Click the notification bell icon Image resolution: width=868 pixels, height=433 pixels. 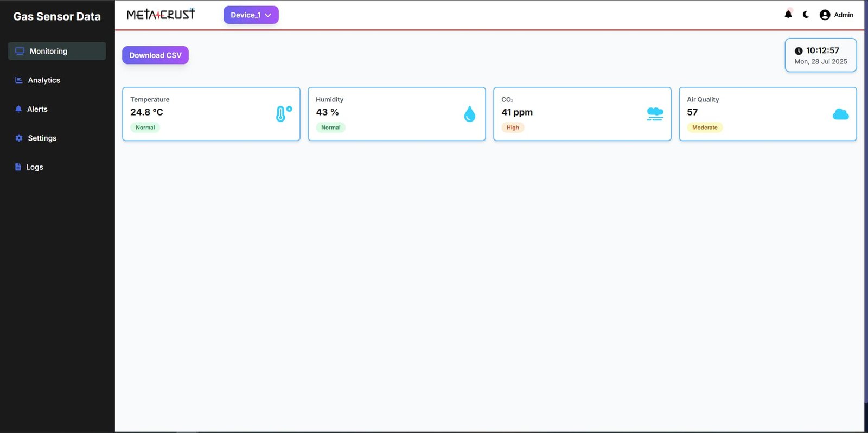(x=788, y=15)
